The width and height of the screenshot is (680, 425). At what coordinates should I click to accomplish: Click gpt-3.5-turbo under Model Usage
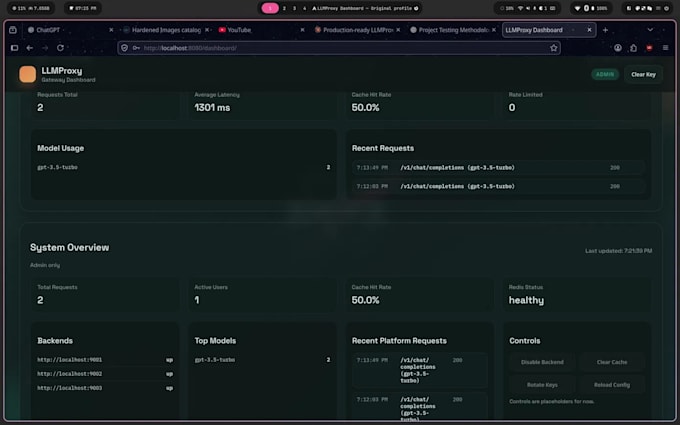[x=57, y=167]
